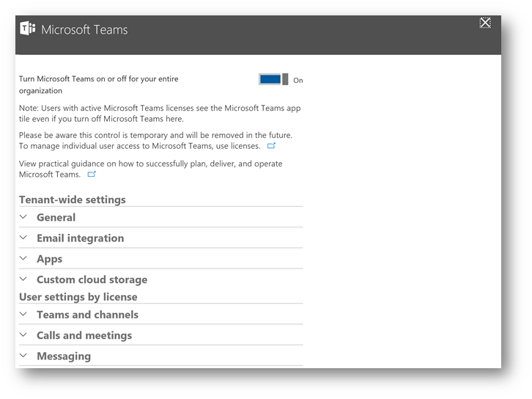Close the Microsoft Teams settings panel

tap(485, 23)
